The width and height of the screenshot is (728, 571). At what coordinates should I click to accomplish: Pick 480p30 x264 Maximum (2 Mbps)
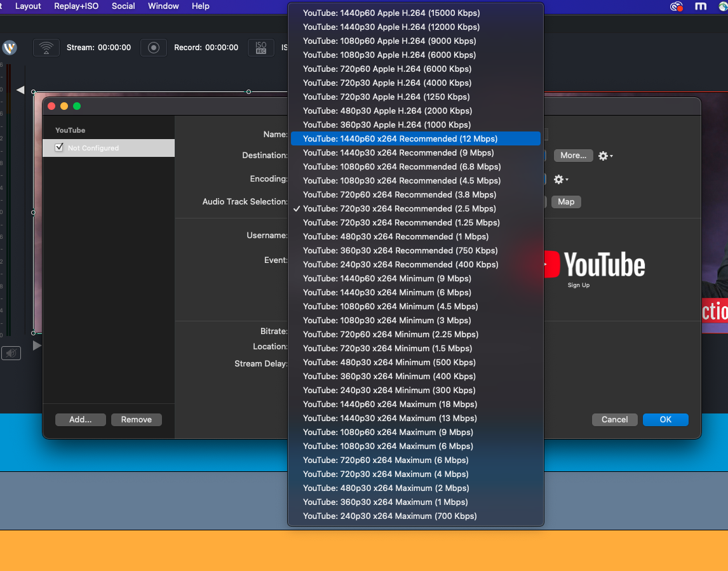click(x=415, y=488)
